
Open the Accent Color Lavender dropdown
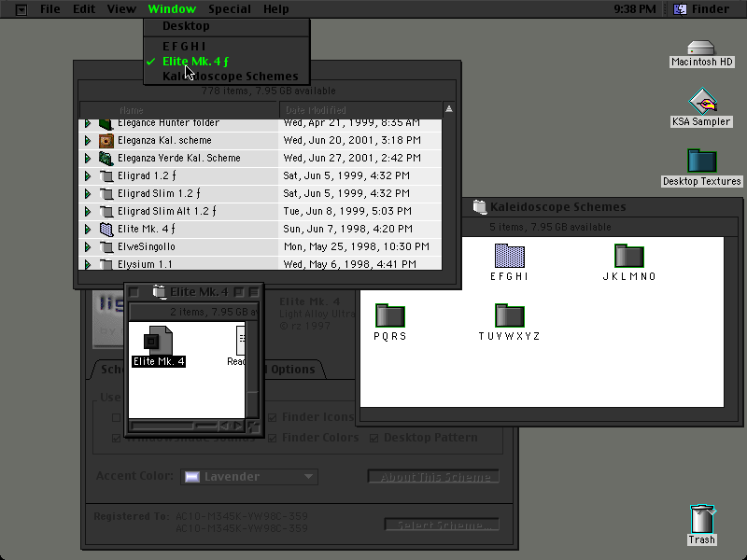249,477
